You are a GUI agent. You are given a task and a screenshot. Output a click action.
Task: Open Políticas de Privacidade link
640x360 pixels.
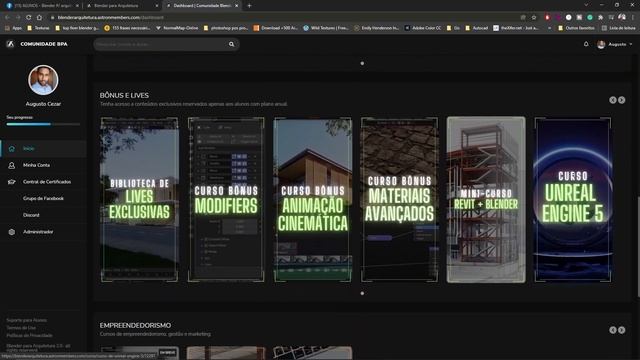29,336
